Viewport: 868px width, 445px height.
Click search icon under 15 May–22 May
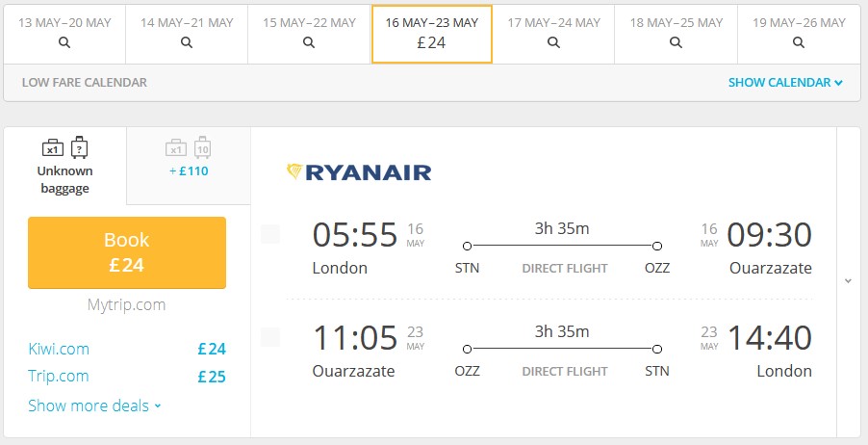point(309,42)
